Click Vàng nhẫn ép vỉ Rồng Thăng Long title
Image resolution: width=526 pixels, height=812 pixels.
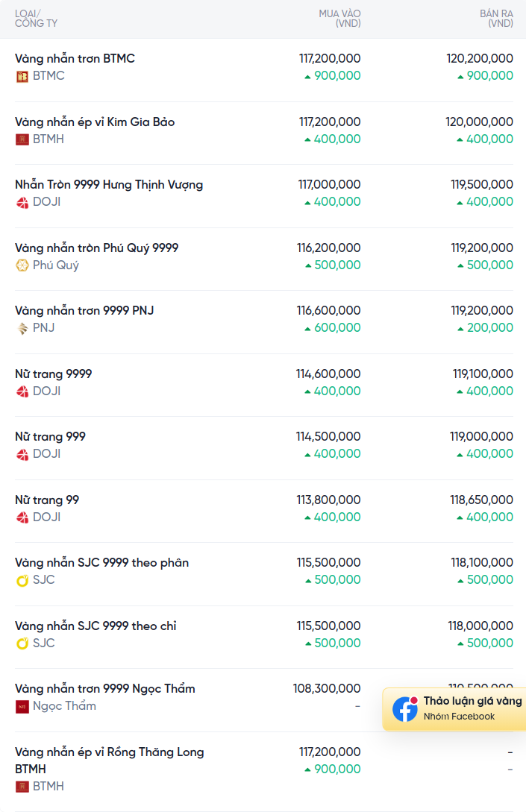point(109,752)
